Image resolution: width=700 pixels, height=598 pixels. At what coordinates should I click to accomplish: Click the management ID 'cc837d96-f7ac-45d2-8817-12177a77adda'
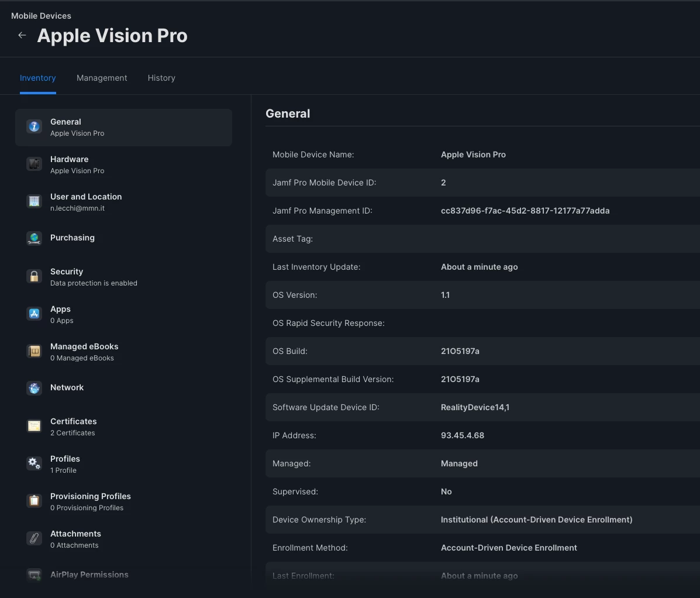click(x=525, y=211)
